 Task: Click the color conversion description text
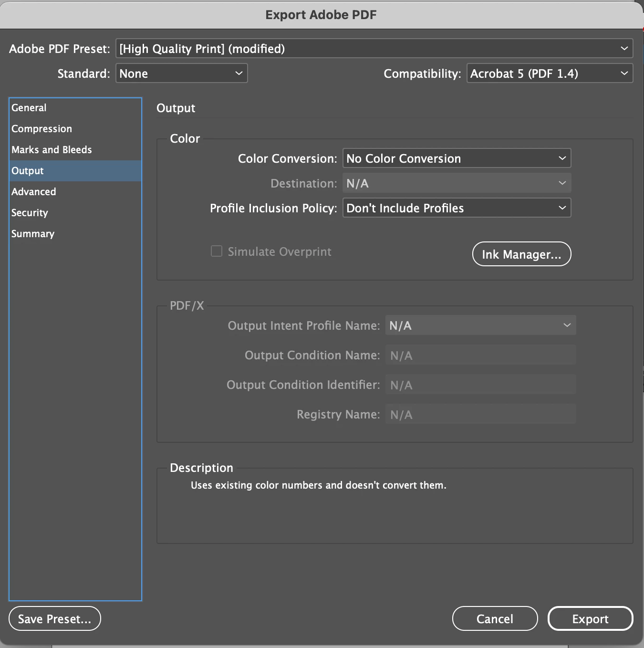click(319, 485)
